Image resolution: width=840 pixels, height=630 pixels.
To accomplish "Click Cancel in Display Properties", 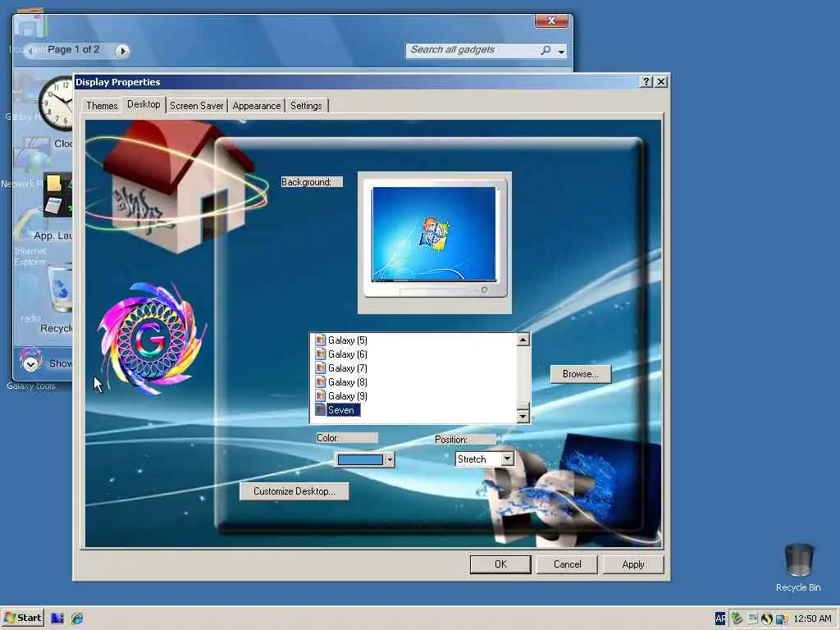I will (x=568, y=564).
